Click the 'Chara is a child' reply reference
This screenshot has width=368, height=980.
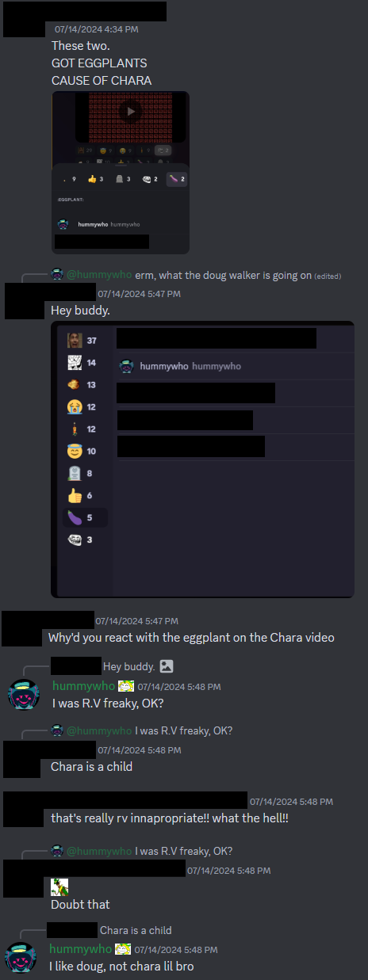click(x=136, y=930)
